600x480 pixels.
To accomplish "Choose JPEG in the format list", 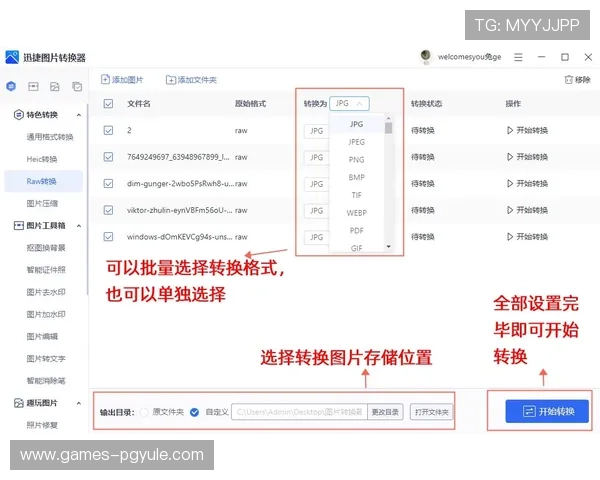I will (356, 142).
